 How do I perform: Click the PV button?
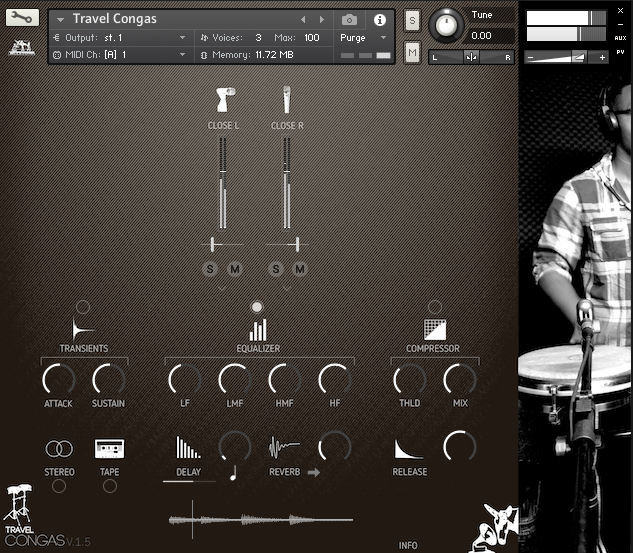click(620, 52)
